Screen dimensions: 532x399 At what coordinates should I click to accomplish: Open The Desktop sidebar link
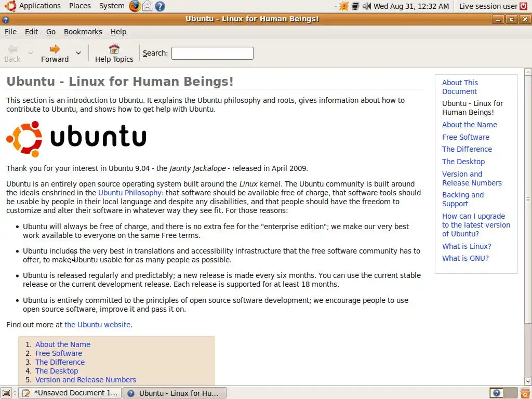coord(463,162)
